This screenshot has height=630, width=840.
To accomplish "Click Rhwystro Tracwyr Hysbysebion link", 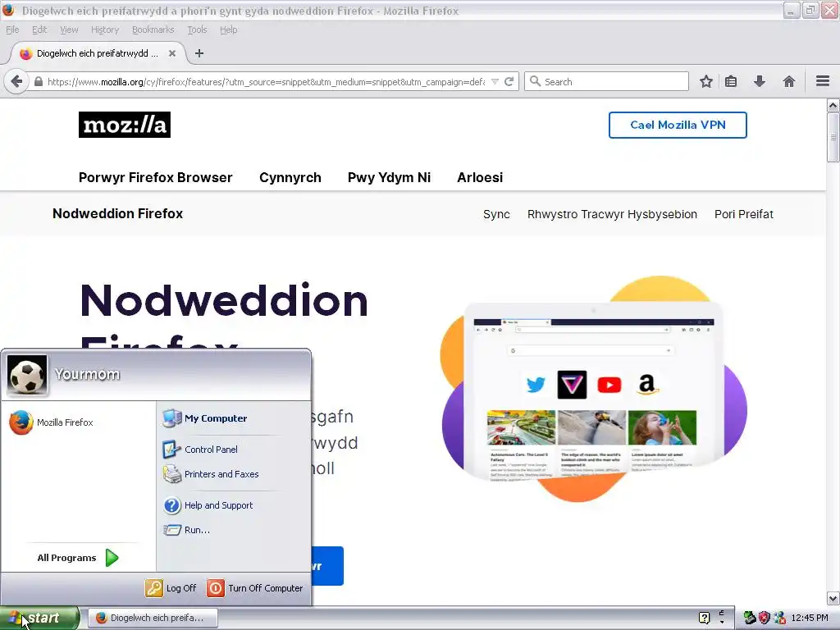I will click(x=612, y=214).
